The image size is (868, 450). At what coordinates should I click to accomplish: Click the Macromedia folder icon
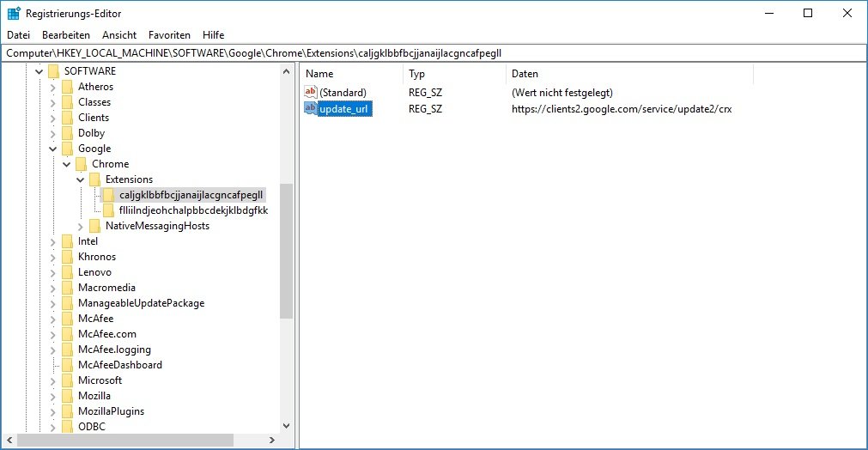pos(68,288)
